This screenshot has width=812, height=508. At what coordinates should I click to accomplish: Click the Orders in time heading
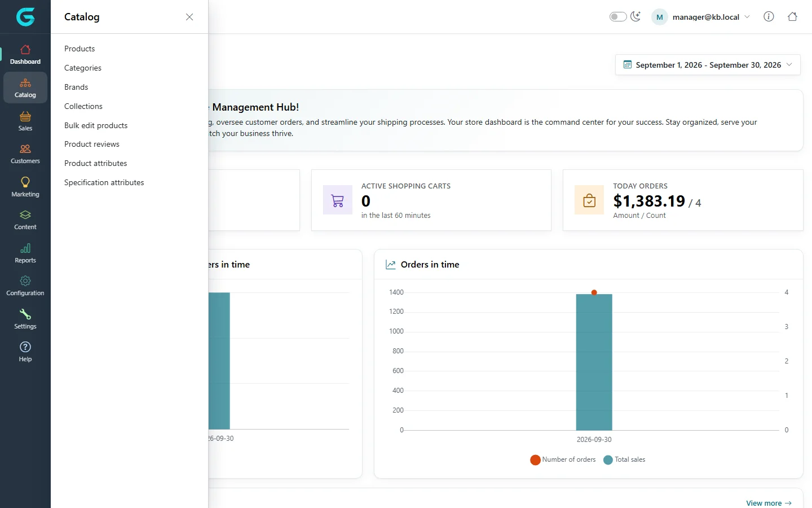click(x=430, y=264)
